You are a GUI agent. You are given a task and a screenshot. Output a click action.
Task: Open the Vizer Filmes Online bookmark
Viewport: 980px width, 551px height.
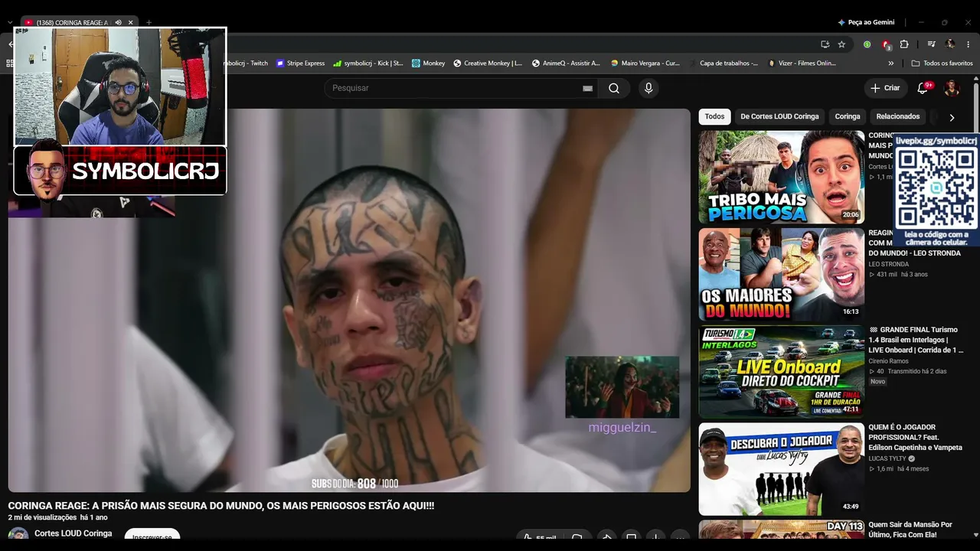coord(802,64)
